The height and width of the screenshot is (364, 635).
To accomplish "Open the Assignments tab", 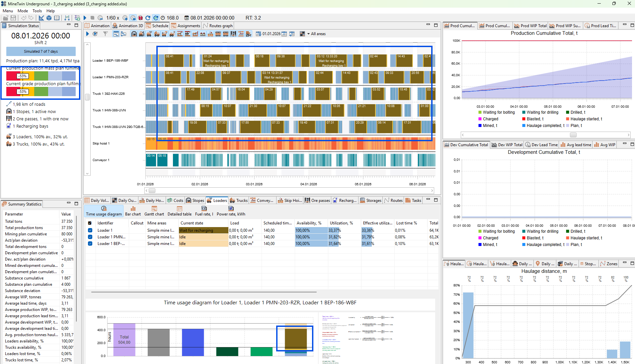I will click(186, 26).
